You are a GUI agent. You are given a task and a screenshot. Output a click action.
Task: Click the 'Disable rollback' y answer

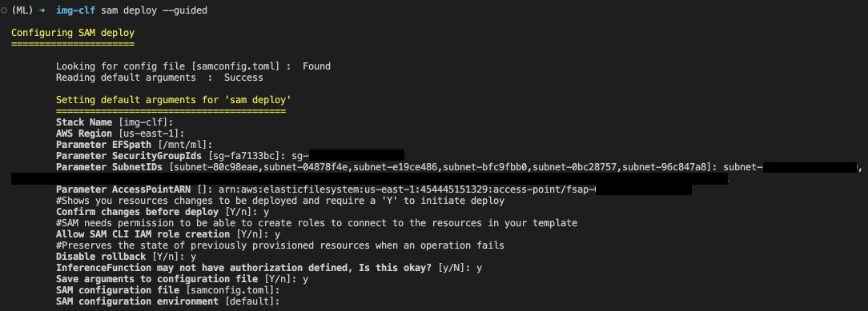pyautogui.click(x=193, y=257)
